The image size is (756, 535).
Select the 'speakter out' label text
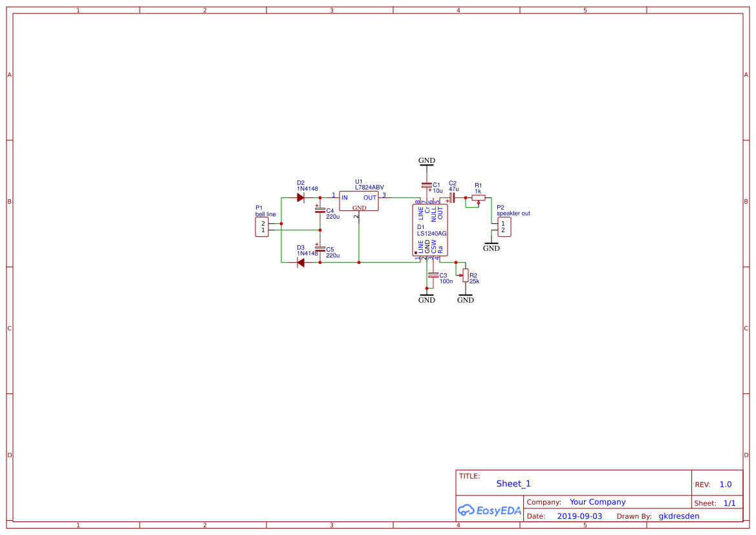(x=513, y=213)
